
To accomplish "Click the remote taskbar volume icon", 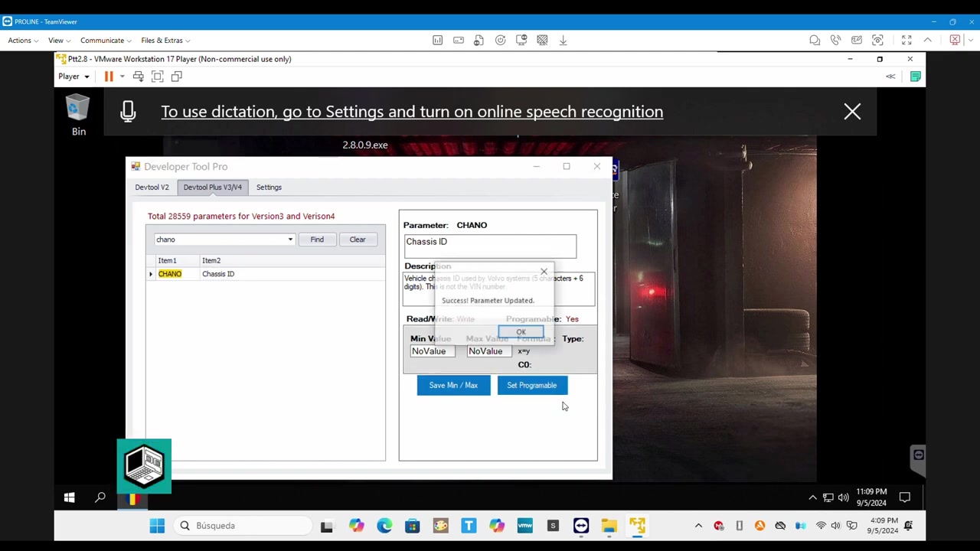I will tap(843, 498).
